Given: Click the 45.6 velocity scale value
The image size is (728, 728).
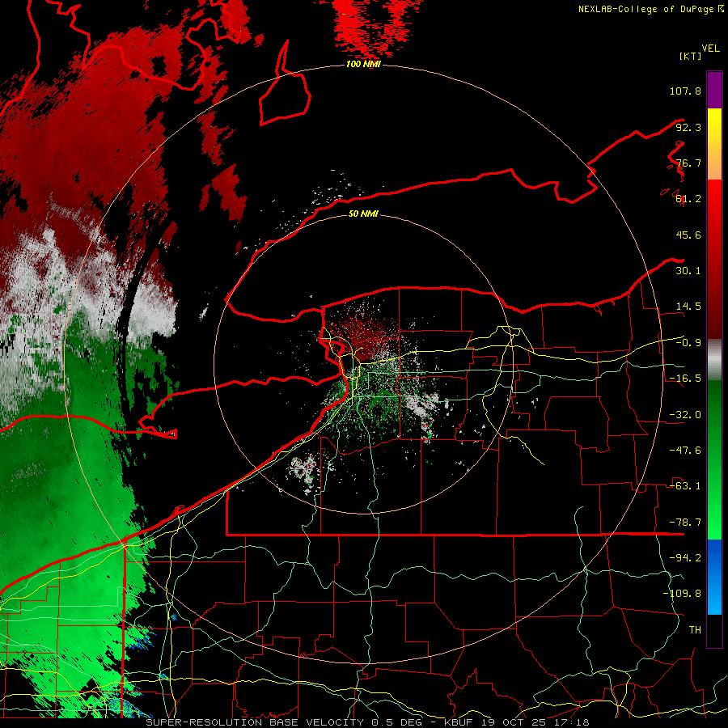Looking at the screenshot, I should [x=688, y=235].
